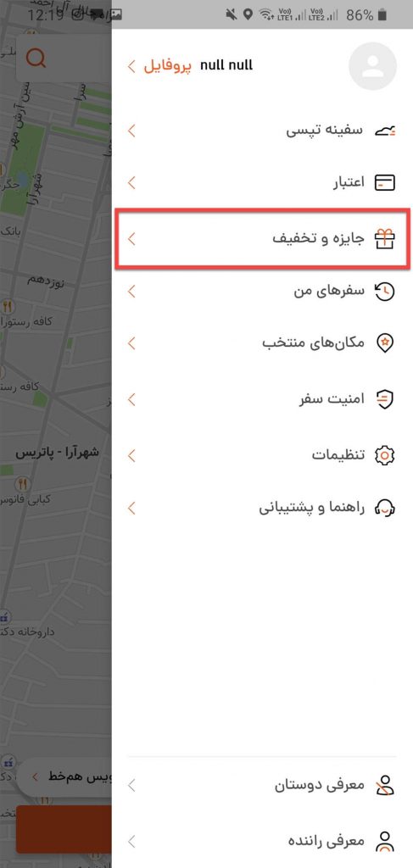The width and height of the screenshot is (413, 868).
Task: Open the پروفایل link
Action: click(168, 66)
